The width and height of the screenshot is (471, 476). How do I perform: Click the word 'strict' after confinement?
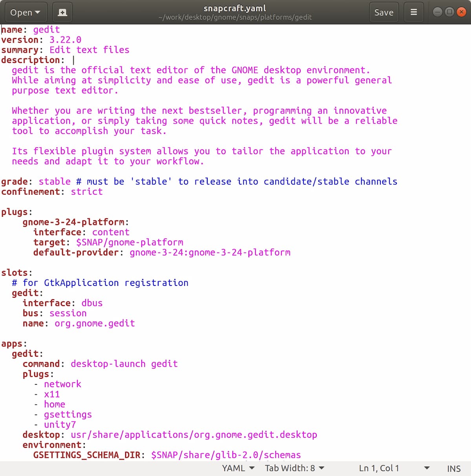[87, 192]
